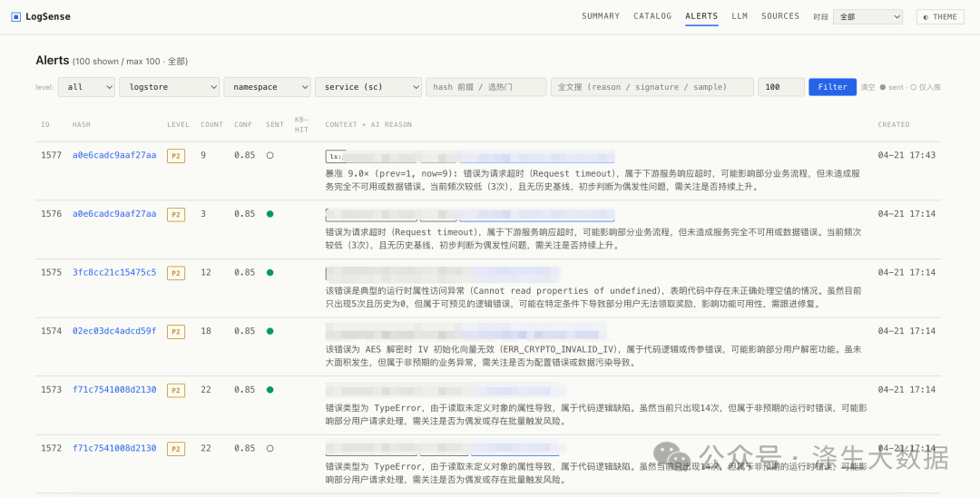980x497 pixels.
Task: Focus the hash prefix input field
Action: pos(486,87)
